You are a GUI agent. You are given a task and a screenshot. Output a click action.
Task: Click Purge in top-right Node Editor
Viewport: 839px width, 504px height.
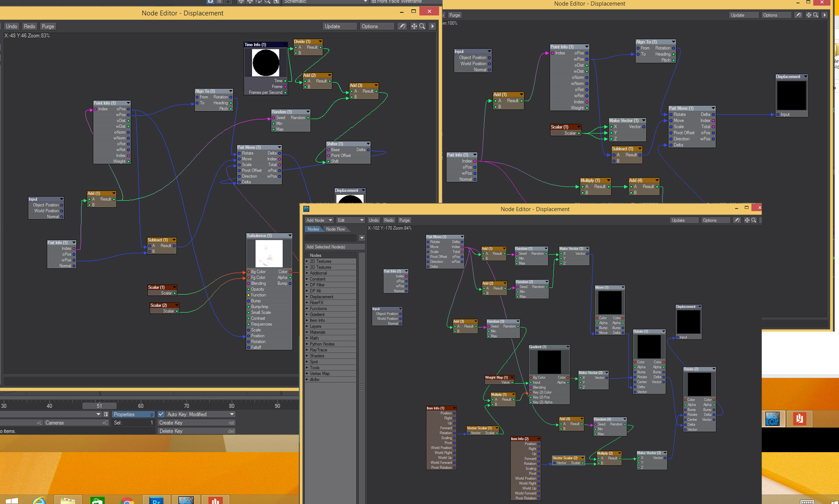coord(454,15)
